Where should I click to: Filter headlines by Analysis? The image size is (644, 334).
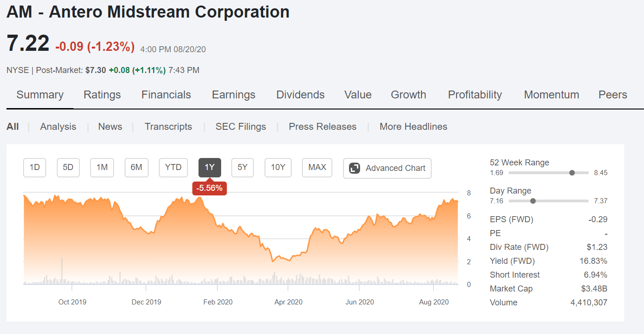[x=58, y=127]
